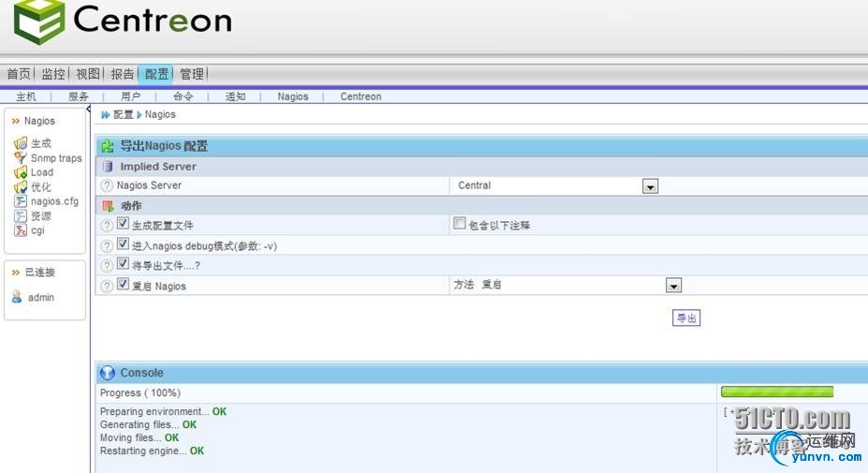The image size is (868, 473).
Task: Click help icon beside 将导出文件
Action: coord(107,266)
